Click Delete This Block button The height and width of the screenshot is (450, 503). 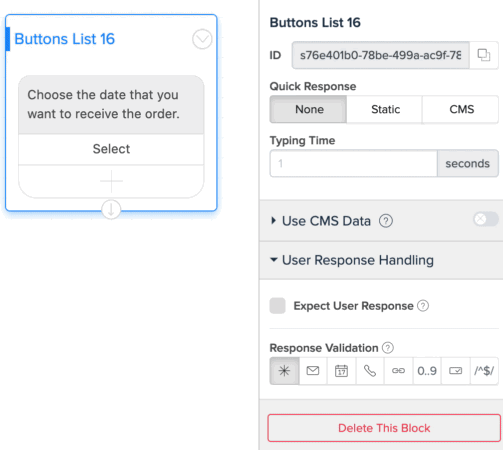[x=384, y=428]
